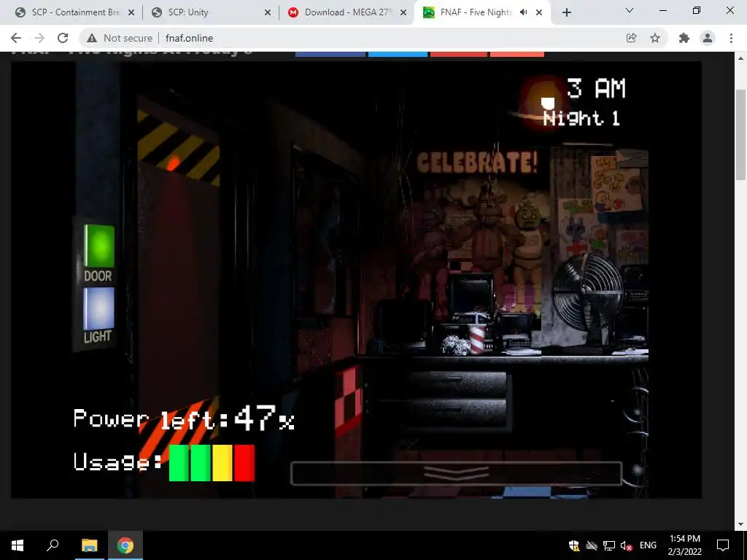This screenshot has height=560, width=747.
Task: Close the Download - MEGA tab
Action: pyautogui.click(x=403, y=12)
